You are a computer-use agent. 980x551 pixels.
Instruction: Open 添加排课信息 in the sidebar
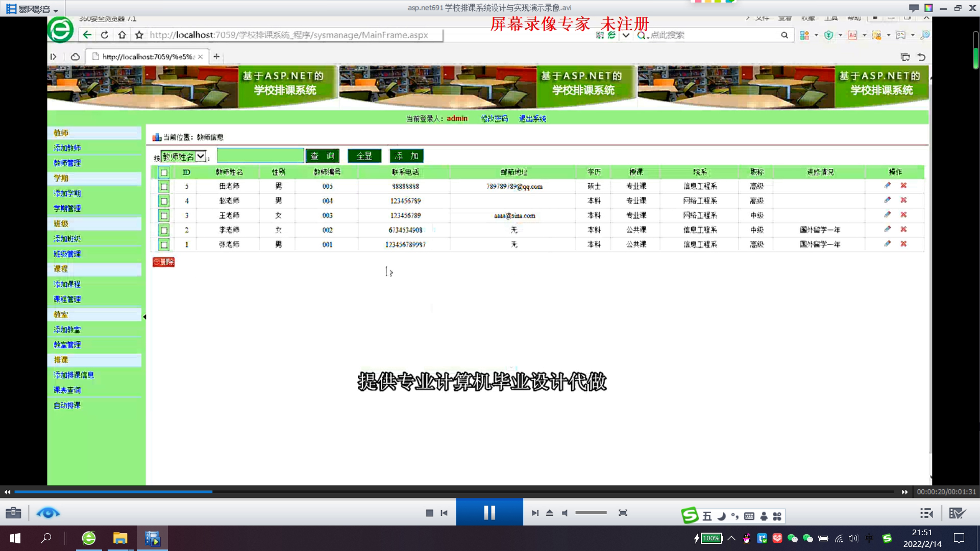[74, 375]
